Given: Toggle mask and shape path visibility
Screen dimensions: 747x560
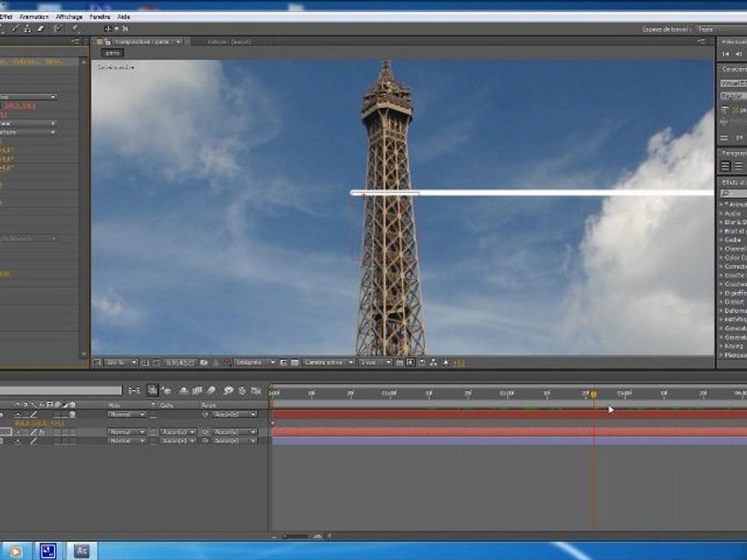Looking at the screenshot, I should click(156, 362).
